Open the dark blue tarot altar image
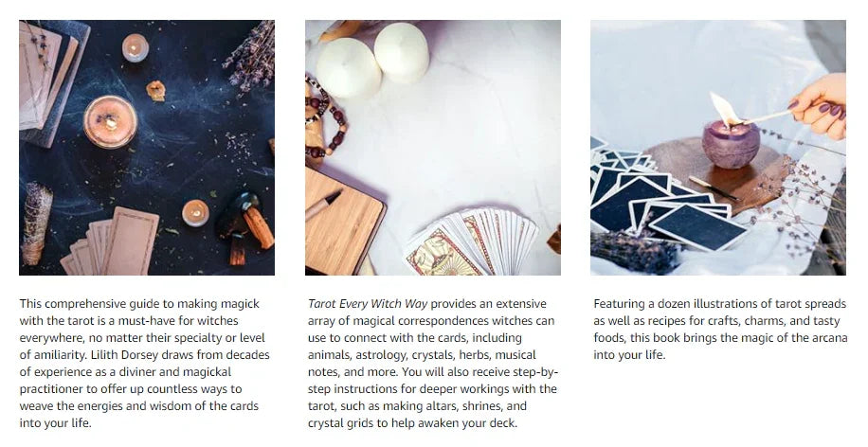This screenshot has width=868, height=447. click(147, 148)
